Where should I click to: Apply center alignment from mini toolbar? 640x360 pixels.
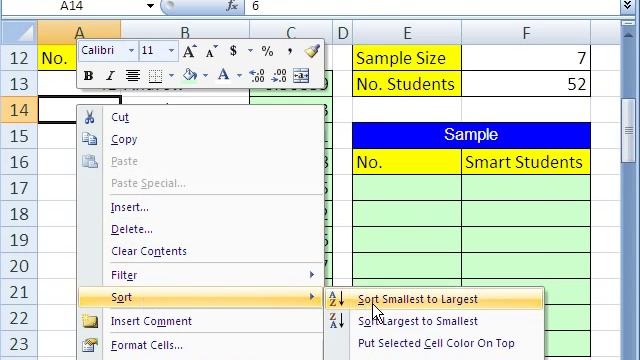133,76
